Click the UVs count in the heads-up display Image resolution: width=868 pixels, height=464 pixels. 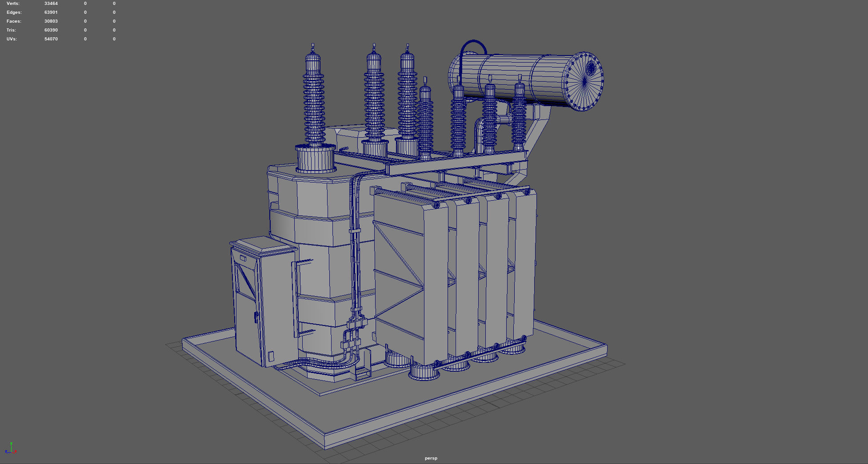[51, 39]
